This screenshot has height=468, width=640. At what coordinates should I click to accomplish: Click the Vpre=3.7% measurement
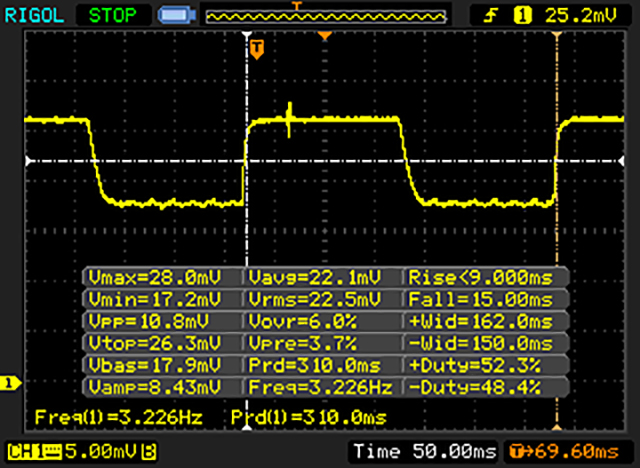[x=302, y=343]
